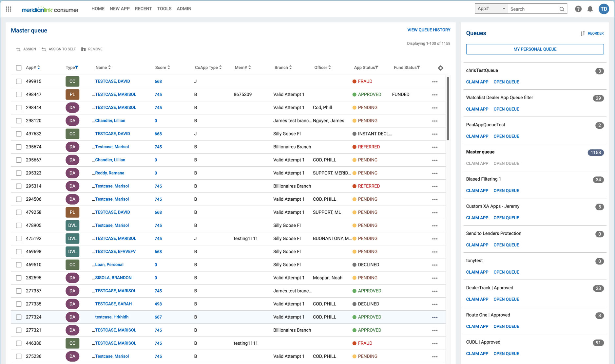Click the Assign to Self icon

(x=44, y=49)
